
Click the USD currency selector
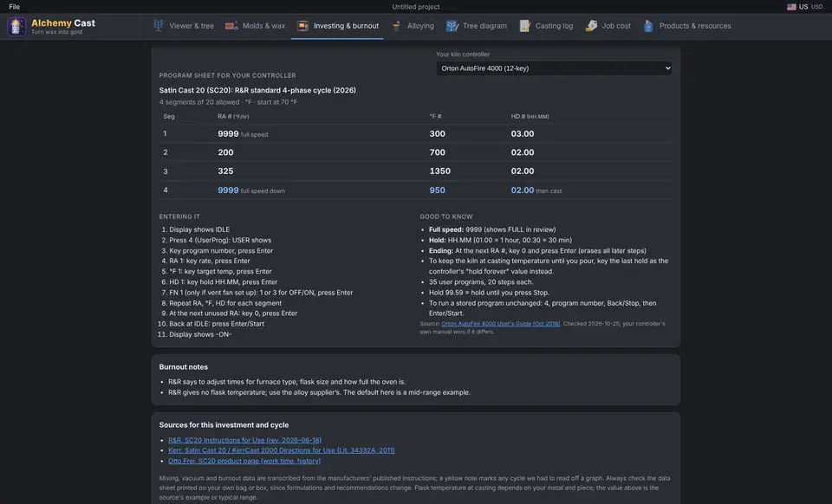[816, 7]
